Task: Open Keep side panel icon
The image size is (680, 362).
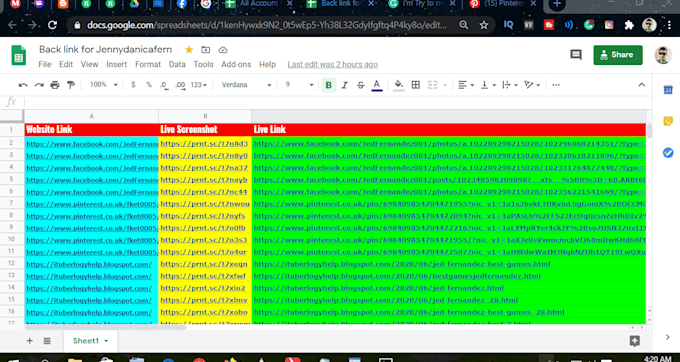Action: tap(668, 121)
